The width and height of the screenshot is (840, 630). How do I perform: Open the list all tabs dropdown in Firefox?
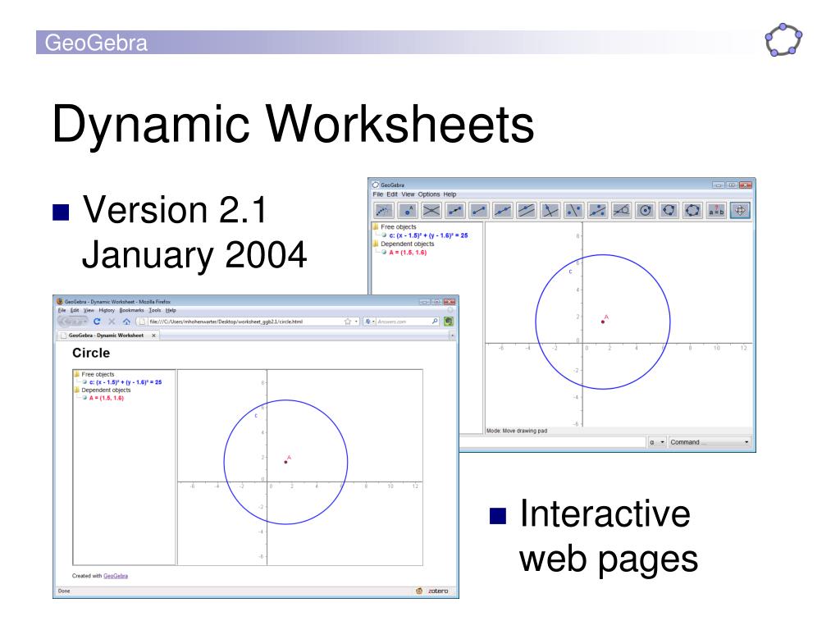[x=452, y=336]
